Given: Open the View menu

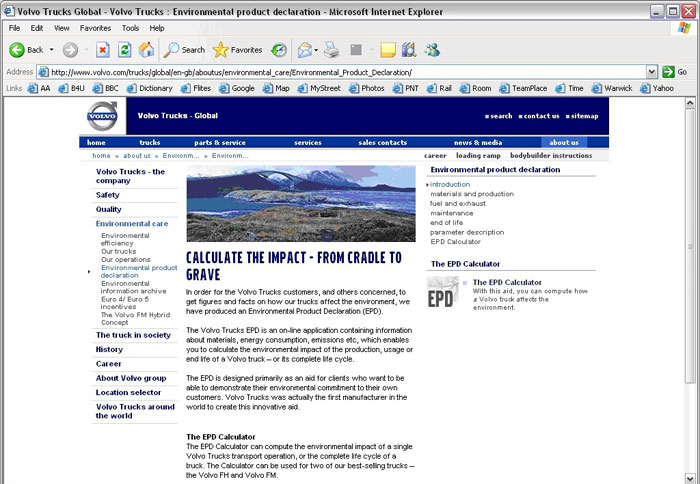Looking at the screenshot, I should point(62,28).
